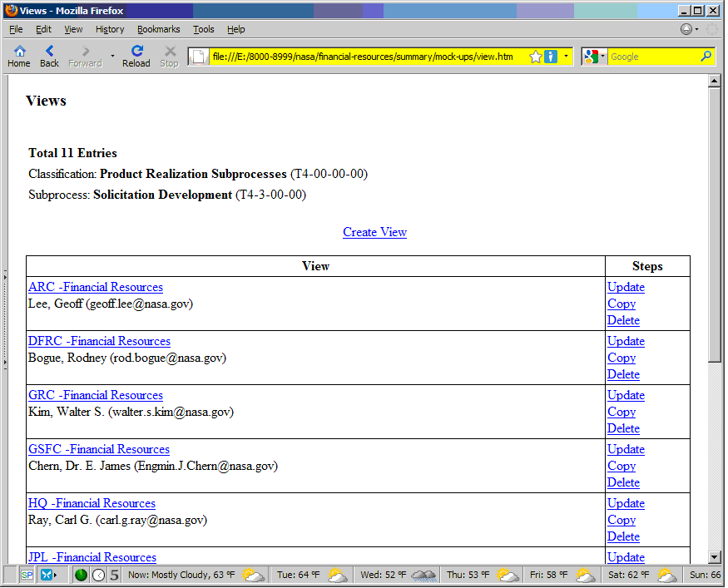Open GSFC -Financial Resources link
The height and width of the screenshot is (588, 728).
(x=99, y=449)
